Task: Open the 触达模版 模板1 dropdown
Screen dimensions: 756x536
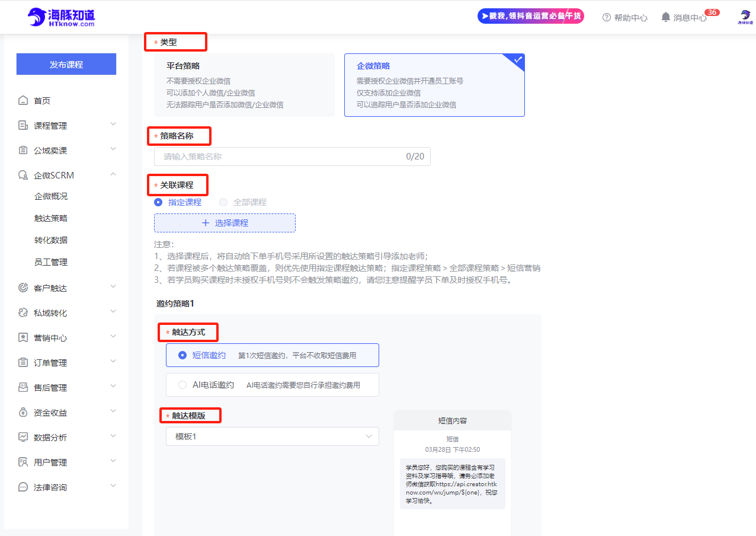Action: [273, 436]
